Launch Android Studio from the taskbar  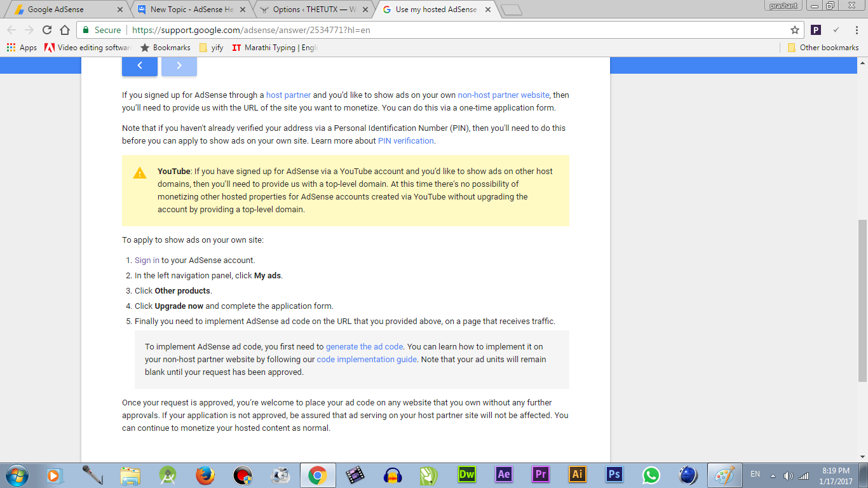168,475
